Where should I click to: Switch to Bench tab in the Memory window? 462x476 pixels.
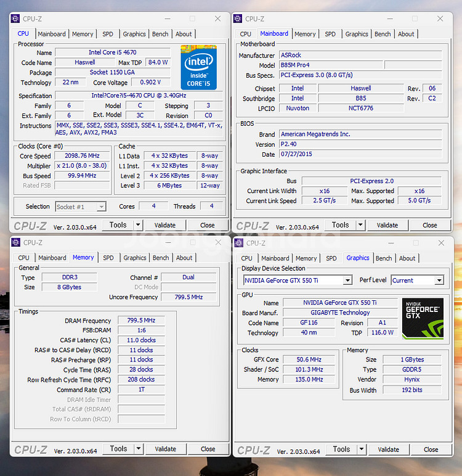tap(161, 258)
